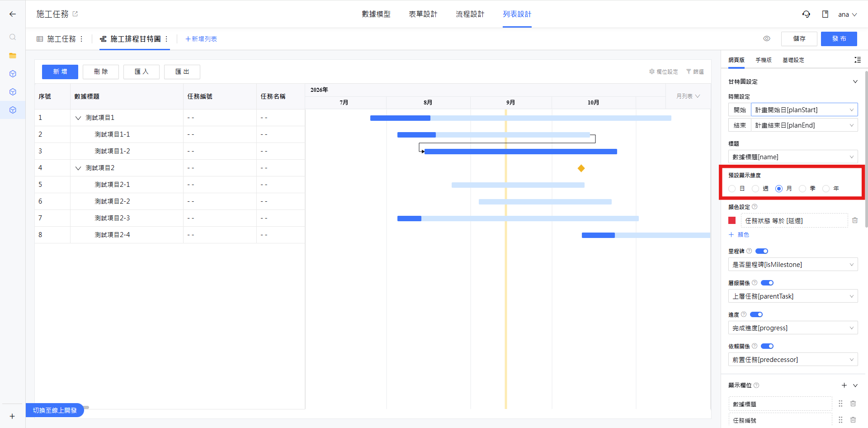
Task: Click help icon next to 顯示欄位
Action: (x=756, y=385)
